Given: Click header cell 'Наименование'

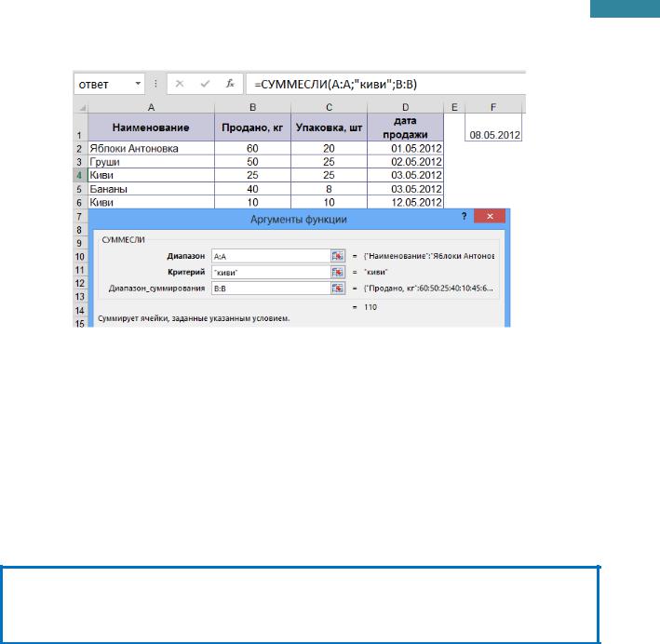Looking at the screenshot, I should [x=151, y=127].
